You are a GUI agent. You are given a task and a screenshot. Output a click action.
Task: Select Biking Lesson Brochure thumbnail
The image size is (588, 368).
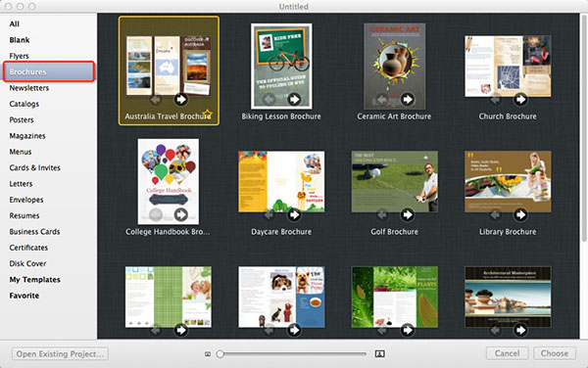281,67
